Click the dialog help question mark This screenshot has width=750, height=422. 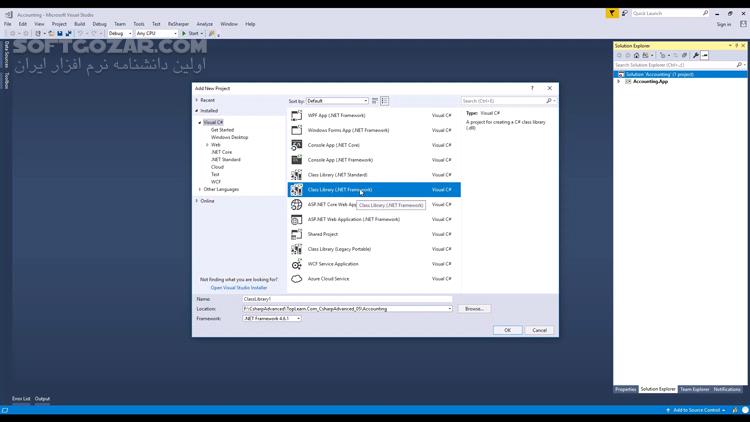coord(532,88)
